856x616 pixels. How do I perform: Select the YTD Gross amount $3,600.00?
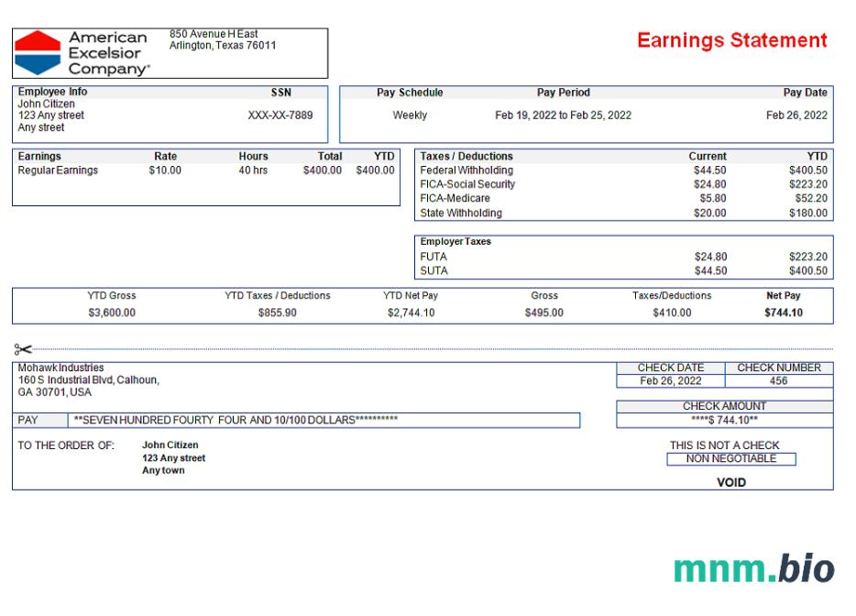(112, 313)
